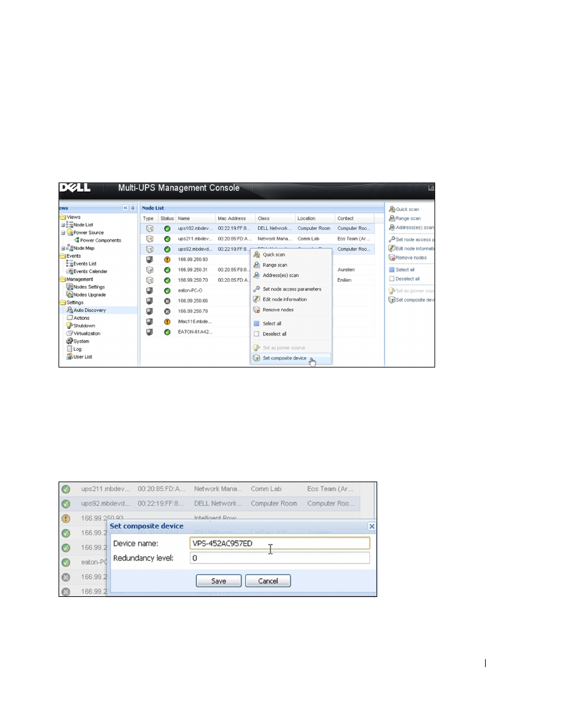Click Quick scan icon in right panel
This screenshot has height=706, width=588.
pyautogui.click(x=392, y=209)
